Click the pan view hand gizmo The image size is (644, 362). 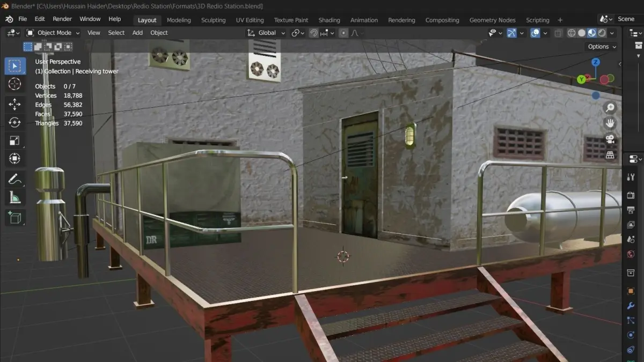(610, 123)
